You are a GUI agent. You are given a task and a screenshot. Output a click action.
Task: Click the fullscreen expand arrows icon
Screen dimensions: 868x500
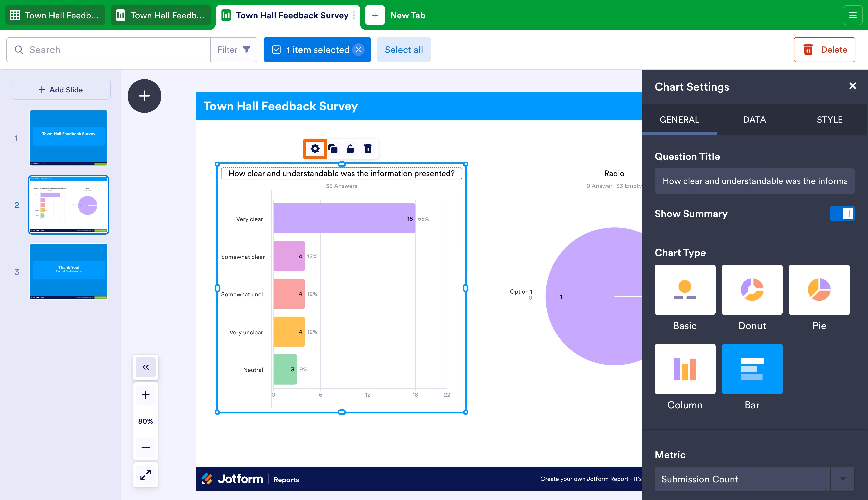click(146, 475)
